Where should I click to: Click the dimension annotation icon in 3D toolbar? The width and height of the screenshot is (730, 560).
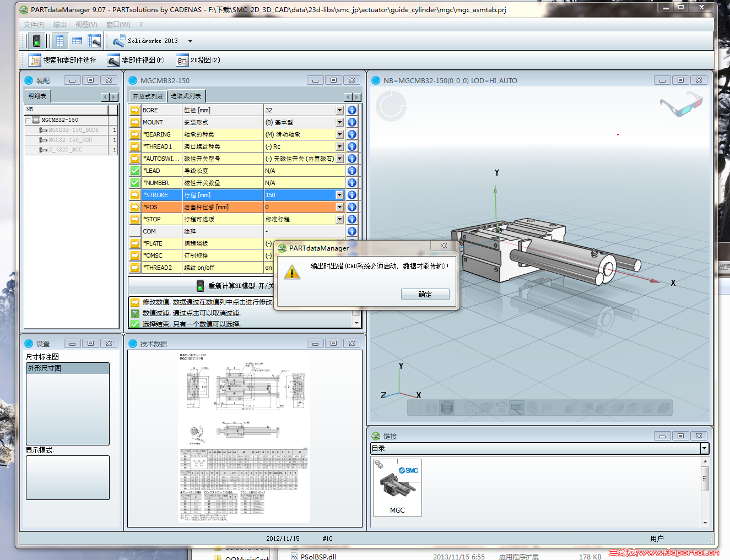tap(516, 408)
